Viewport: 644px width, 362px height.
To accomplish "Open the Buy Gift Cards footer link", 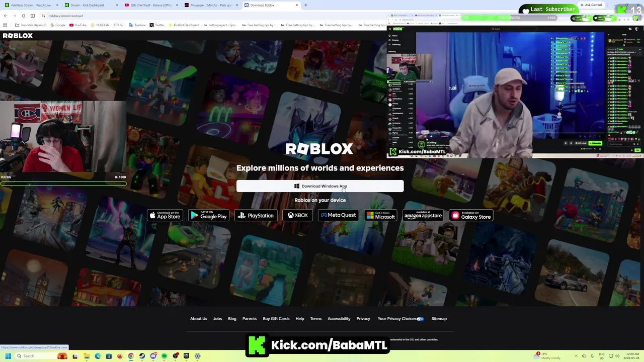I will [x=276, y=319].
